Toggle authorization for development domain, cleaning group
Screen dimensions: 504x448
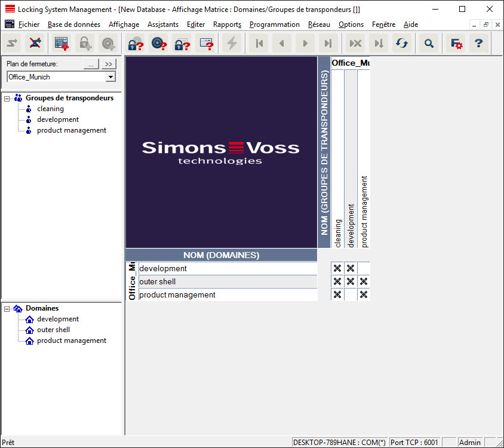(x=337, y=269)
